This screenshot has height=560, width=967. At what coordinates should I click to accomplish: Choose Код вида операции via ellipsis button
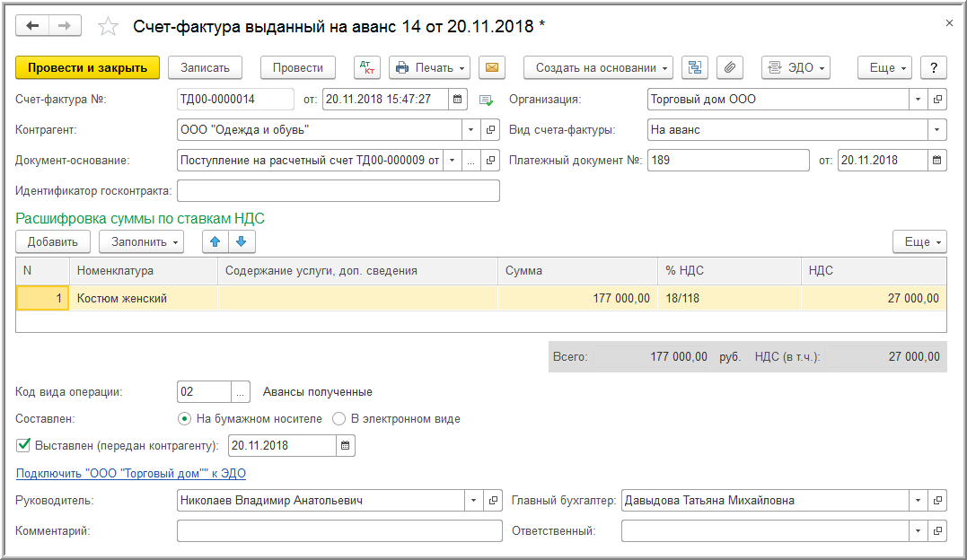click(241, 391)
